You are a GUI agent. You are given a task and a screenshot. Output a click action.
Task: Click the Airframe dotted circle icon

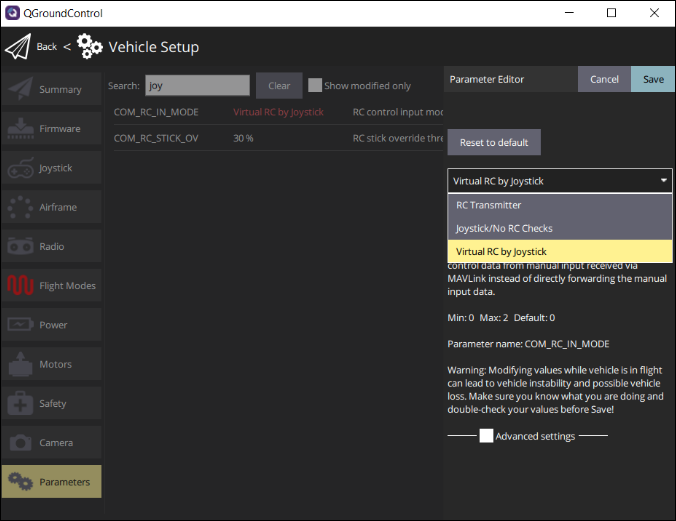(20, 207)
